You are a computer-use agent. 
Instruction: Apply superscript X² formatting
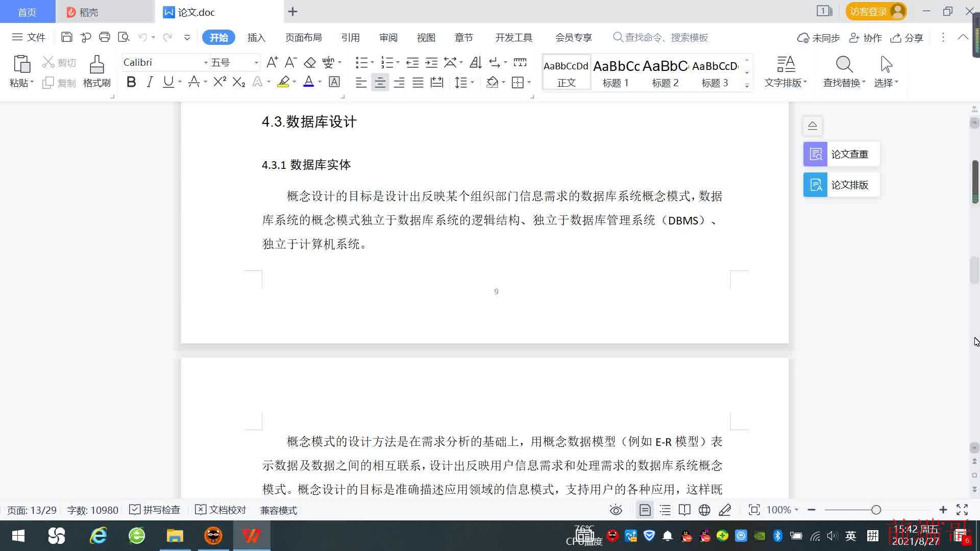click(220, 82)
